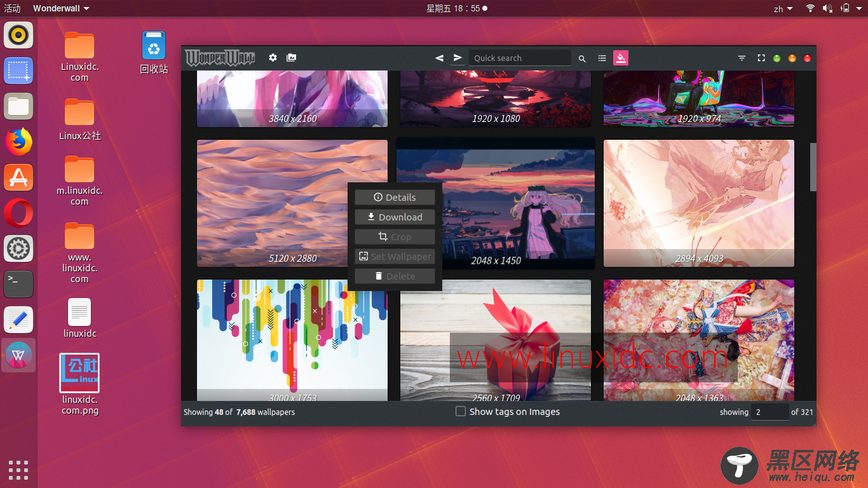Open the sort filter icon in WonderWall
This screenshot has height=488, width=868.
click(x=742, y=58)
